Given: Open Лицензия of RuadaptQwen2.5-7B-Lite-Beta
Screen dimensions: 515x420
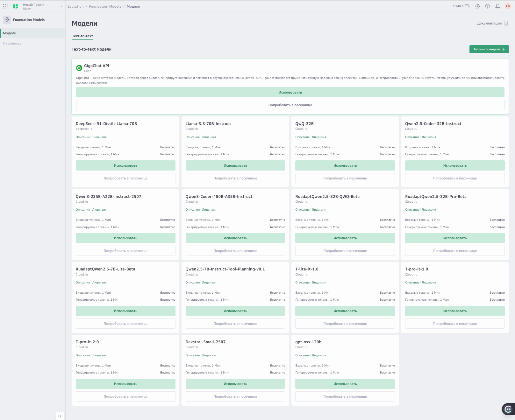Looking at the screenshot, I should point(99,283).
